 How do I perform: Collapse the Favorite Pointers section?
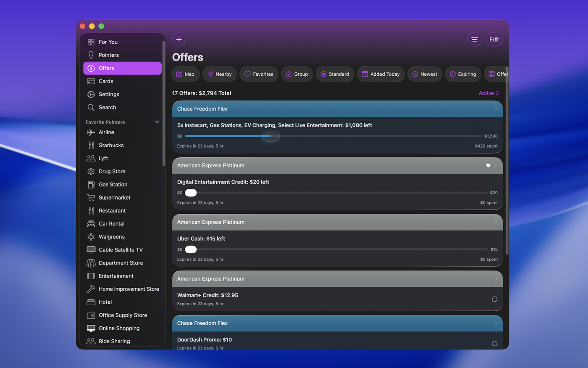click(x=157, y=122)
